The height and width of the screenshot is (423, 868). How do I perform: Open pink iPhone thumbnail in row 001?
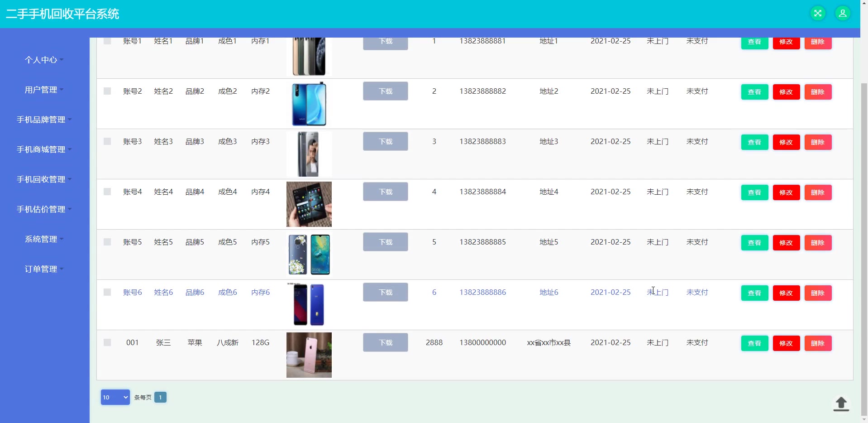[309, 355]
